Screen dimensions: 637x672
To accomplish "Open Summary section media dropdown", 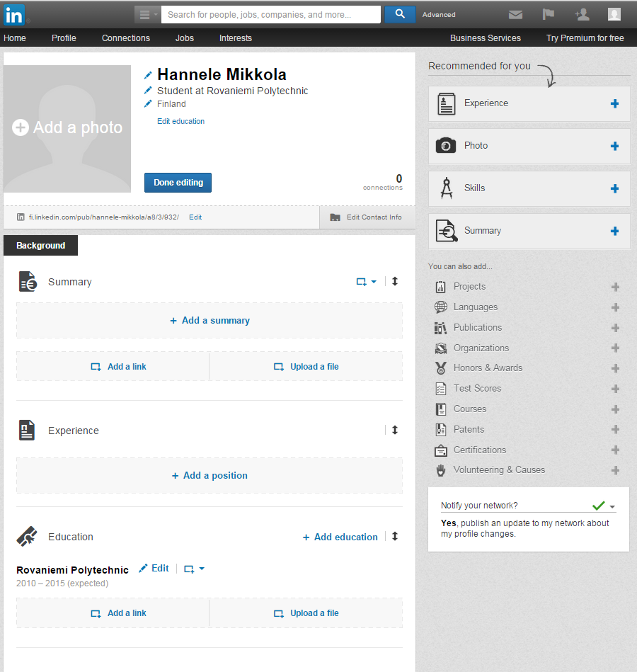I will point(366,282).
